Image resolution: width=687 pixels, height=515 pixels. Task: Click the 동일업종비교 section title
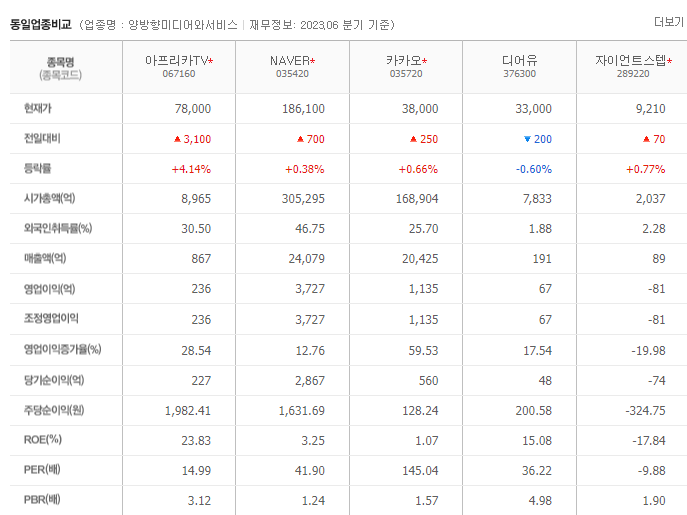[41, 25]
